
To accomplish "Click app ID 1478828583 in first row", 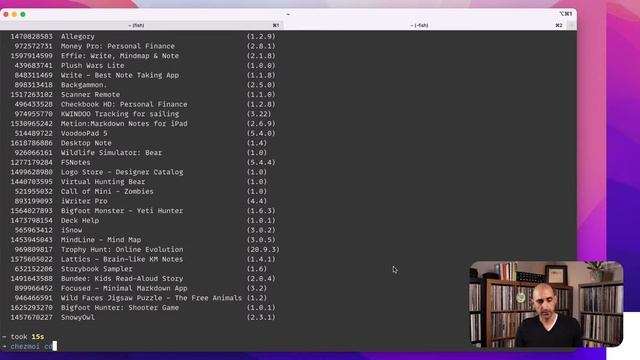I will tap(31, 36).
